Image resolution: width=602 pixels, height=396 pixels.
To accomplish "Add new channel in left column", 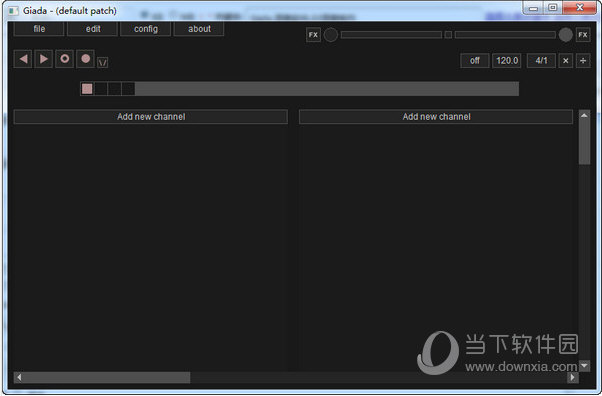I will tap(151, 117).
